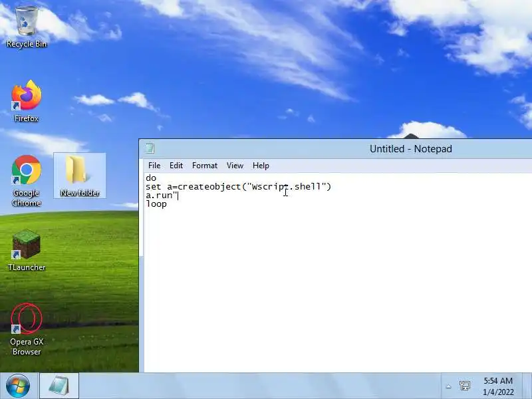The image size is (532, 399).
Task: Click the 'do' line in Notepad
Action: point(151,178)
